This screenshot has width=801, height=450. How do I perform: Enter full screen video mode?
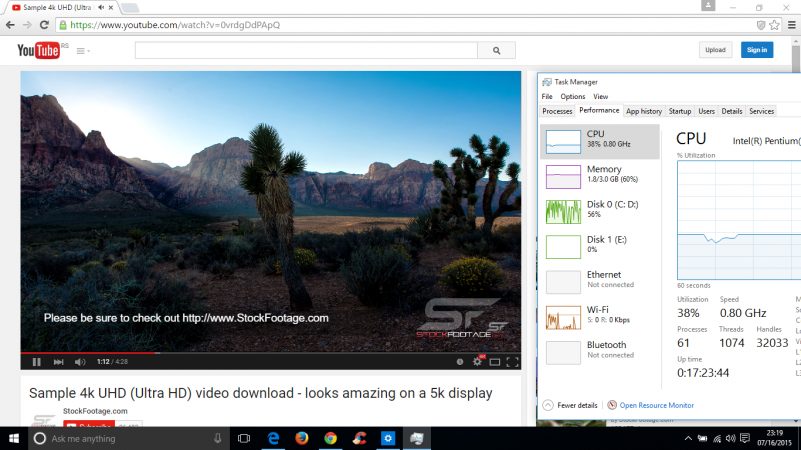pyautogui.click(x=512, y=362)
